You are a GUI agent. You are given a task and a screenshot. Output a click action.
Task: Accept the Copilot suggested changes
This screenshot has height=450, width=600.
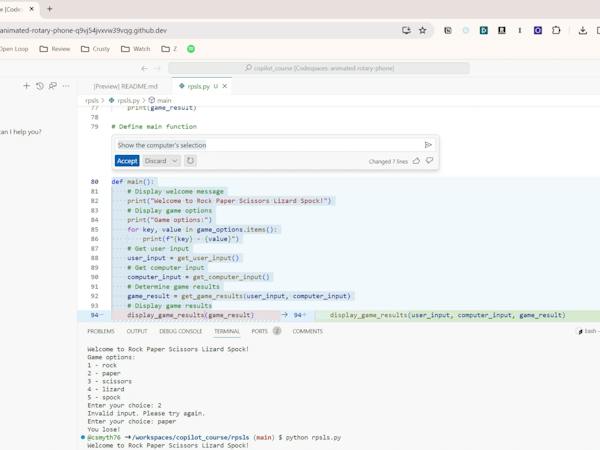(127, 161)
